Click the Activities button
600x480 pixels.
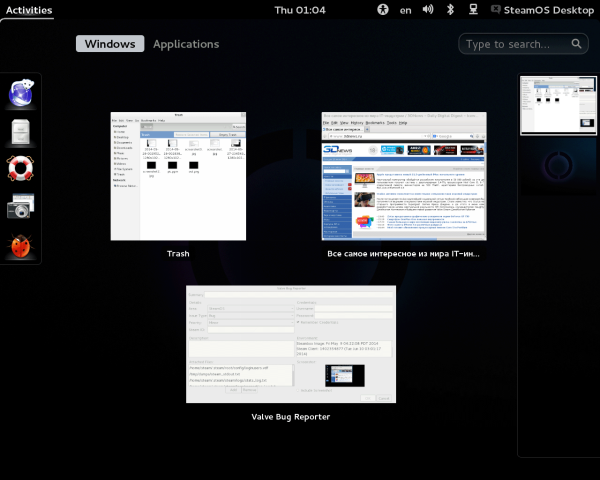(29, 9)
